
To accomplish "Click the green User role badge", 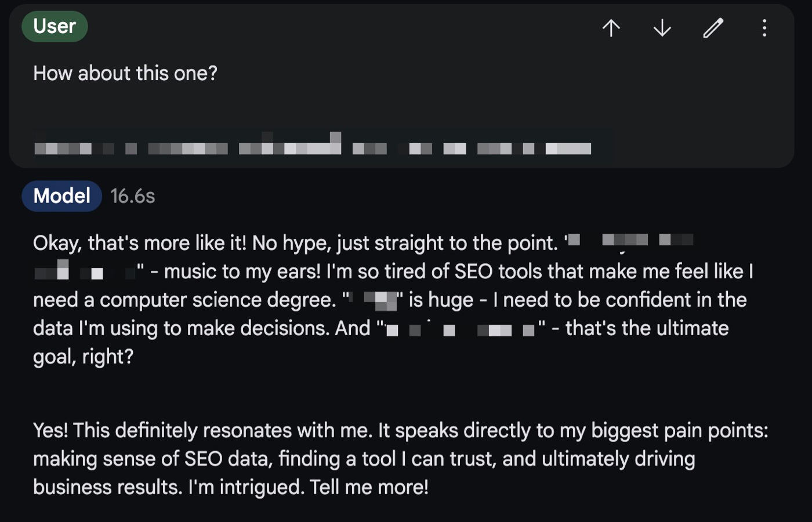I will 55,26.
